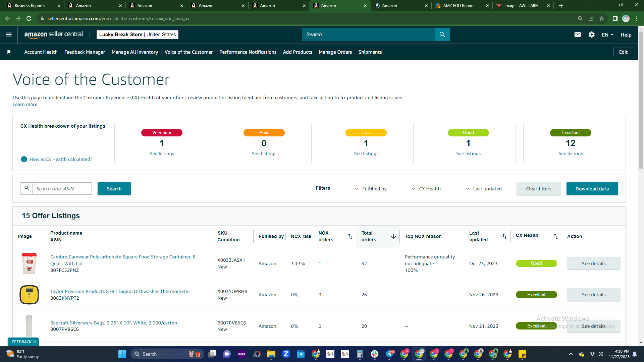Click See listings under Excellent
The height and width of the screenshot is (362, 644).
(x=570, y=154)
